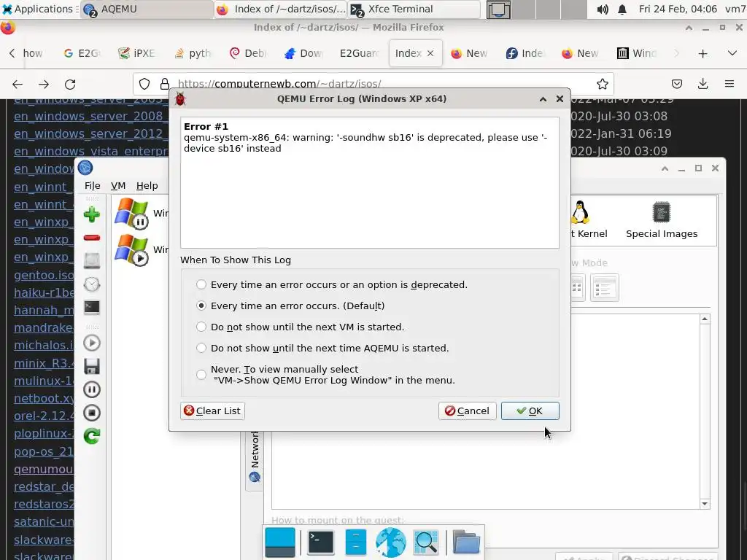
Task: Confirm the error log dialog with OK
Action: click(x=530, y=411)
